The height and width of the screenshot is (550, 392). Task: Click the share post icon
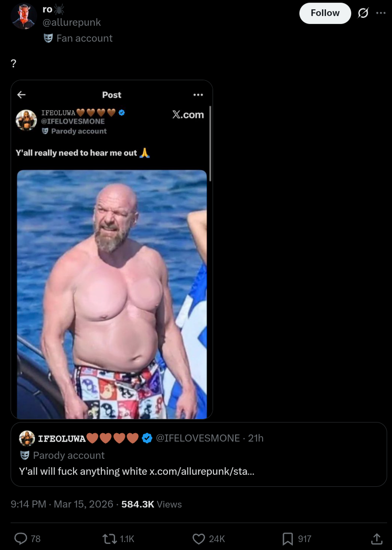point(376,538)
